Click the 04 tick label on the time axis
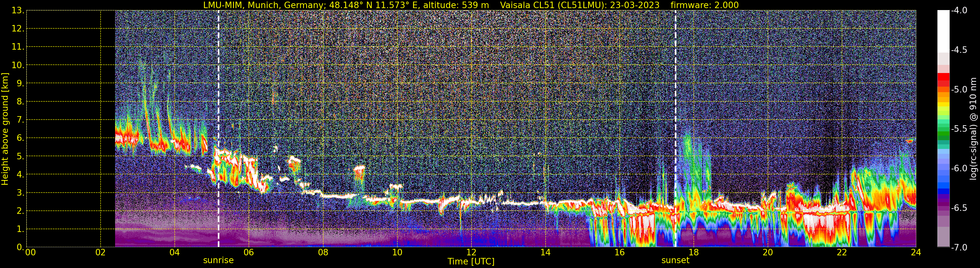This screenshot has height=268, width=980. pos(175,252)
